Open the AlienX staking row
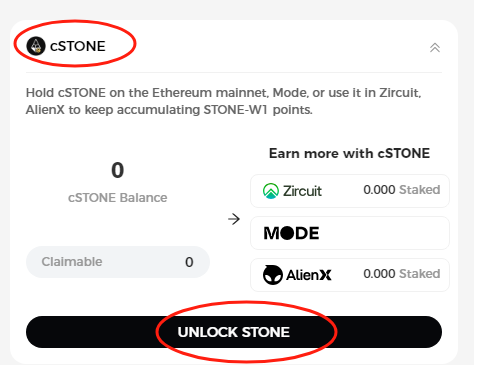This screenshot has width=492, height=365. [350, 275]
